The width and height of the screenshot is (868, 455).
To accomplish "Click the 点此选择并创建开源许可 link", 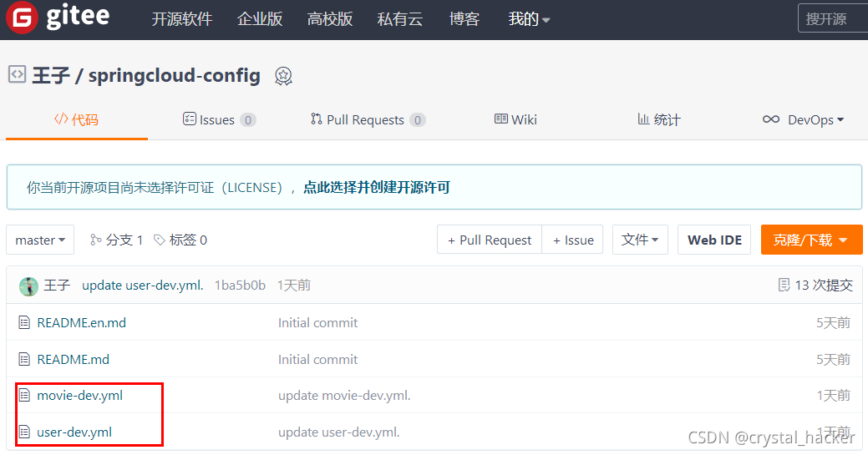I will pyautogui.click(x=377, y=187).
